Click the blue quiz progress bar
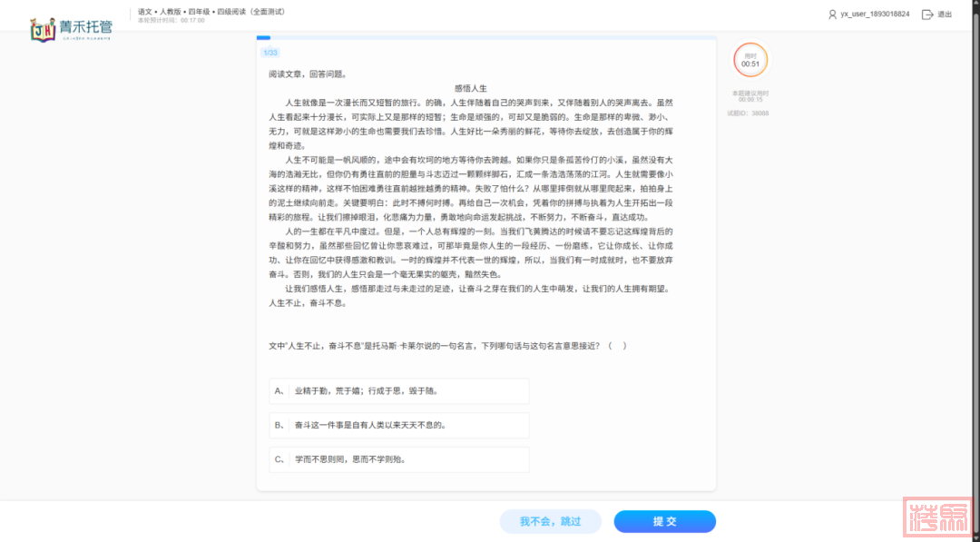The image size is (980, 542). click(x=263, y=38)
